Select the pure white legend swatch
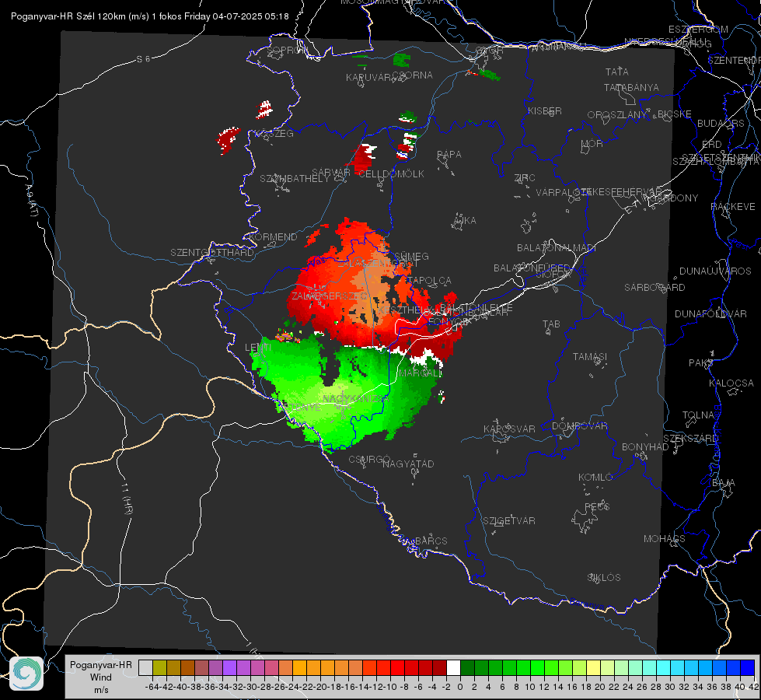Screen dimensions: 761x700 click(x=453, y=667)
